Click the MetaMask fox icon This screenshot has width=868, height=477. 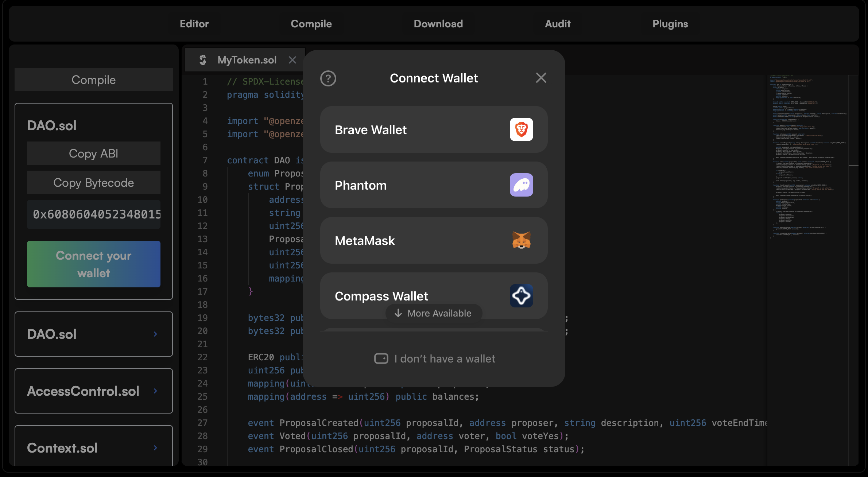click(521, 240)
